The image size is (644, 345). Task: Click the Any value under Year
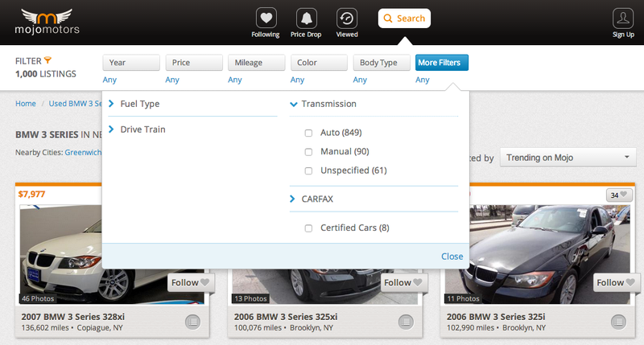(109, 80)
